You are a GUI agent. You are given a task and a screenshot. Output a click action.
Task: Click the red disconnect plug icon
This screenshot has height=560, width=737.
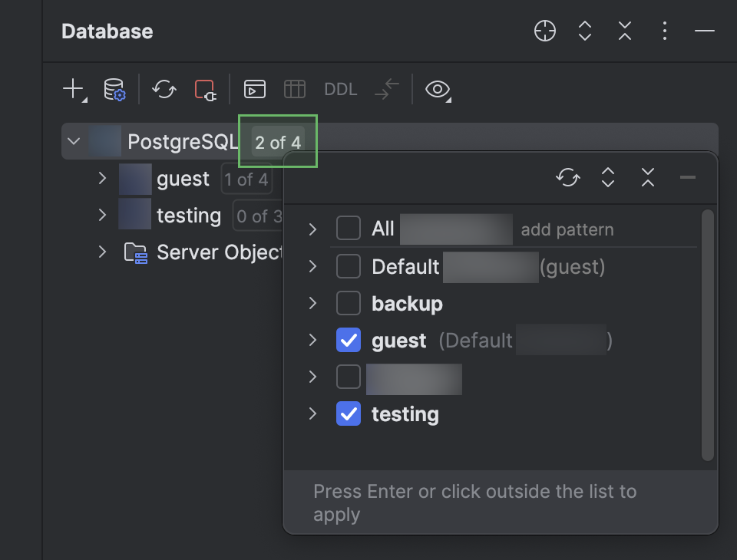(x=206, y=90)
